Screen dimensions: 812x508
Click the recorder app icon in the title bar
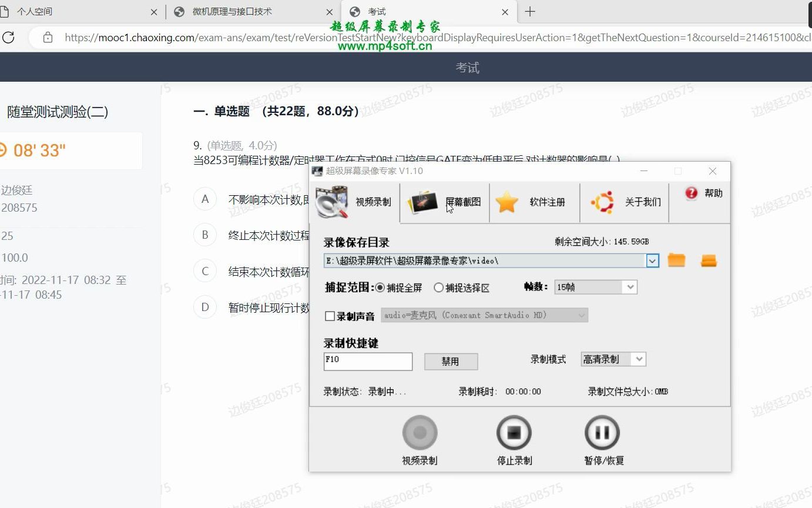click(317, 171)
